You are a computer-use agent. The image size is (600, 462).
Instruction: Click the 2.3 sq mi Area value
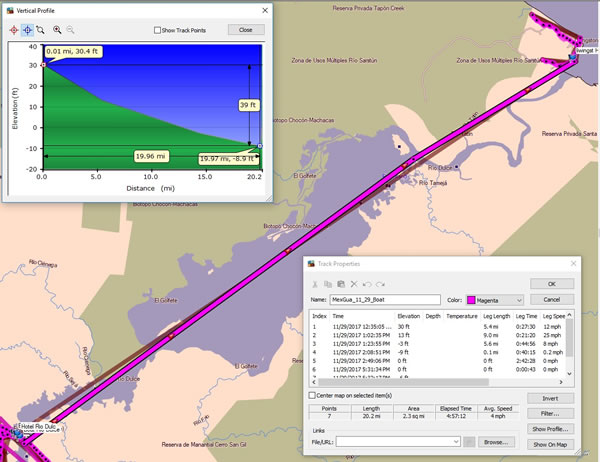click(414, 416)
